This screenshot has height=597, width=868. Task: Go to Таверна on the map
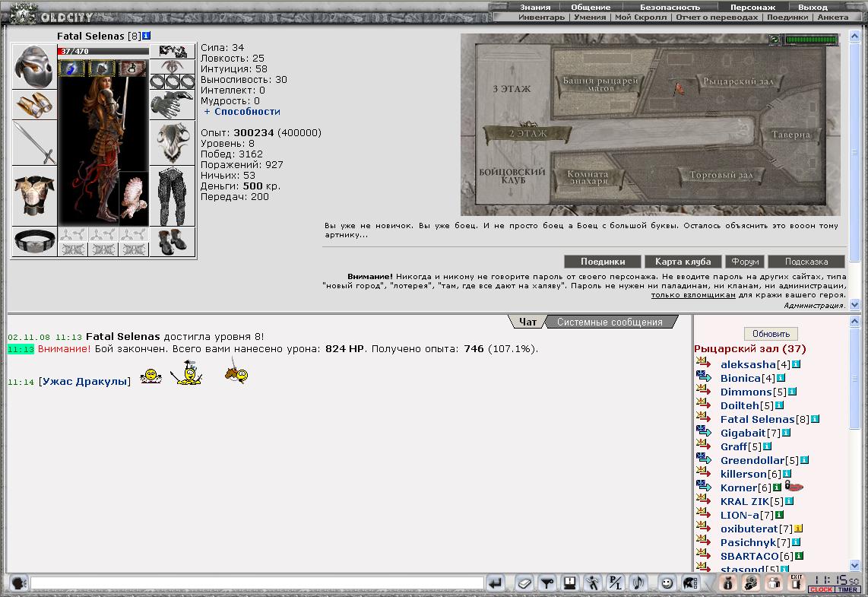[790, 135]
